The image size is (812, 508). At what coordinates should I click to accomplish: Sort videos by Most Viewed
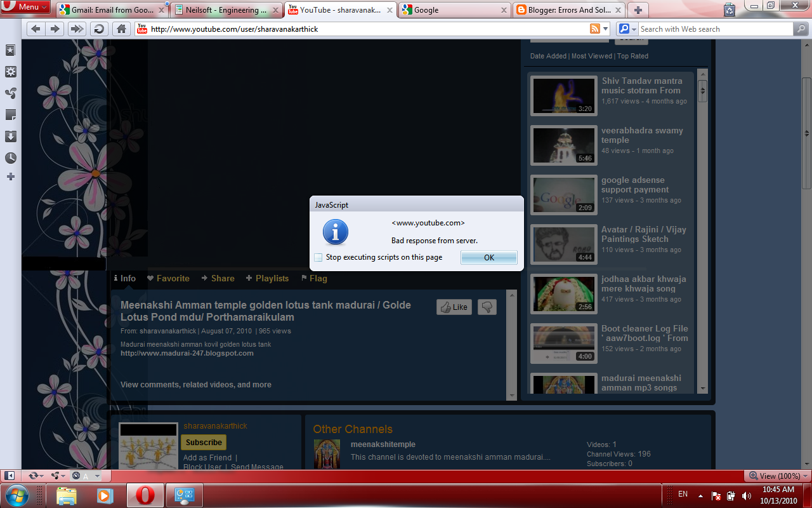[x=592, y=56]
